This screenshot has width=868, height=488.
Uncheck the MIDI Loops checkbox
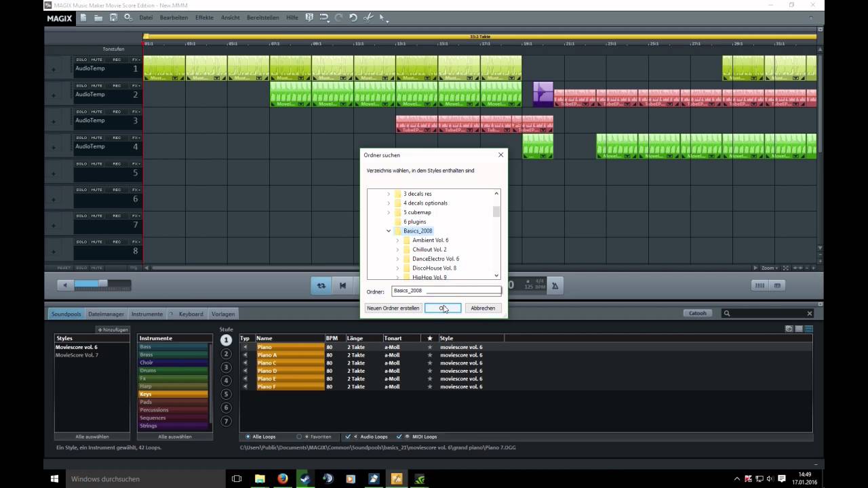coord(399,436)
